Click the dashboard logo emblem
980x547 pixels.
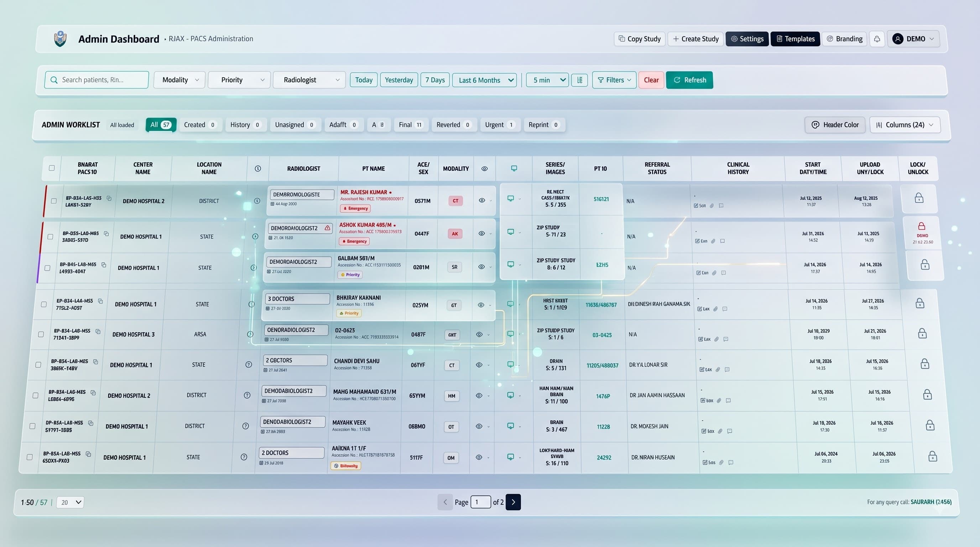coord(60,39)
